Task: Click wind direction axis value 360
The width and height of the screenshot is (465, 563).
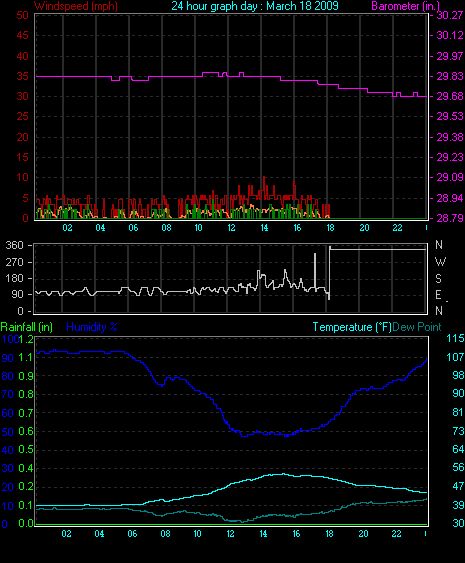Action: pyautogui.click(x=14, y=245)
